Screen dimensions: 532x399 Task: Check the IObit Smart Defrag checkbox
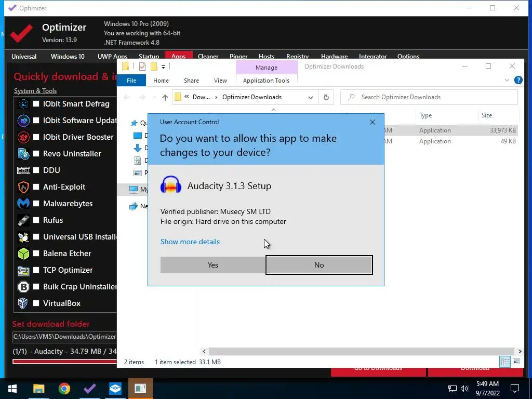pyautogui.click(x=36, y=104)
